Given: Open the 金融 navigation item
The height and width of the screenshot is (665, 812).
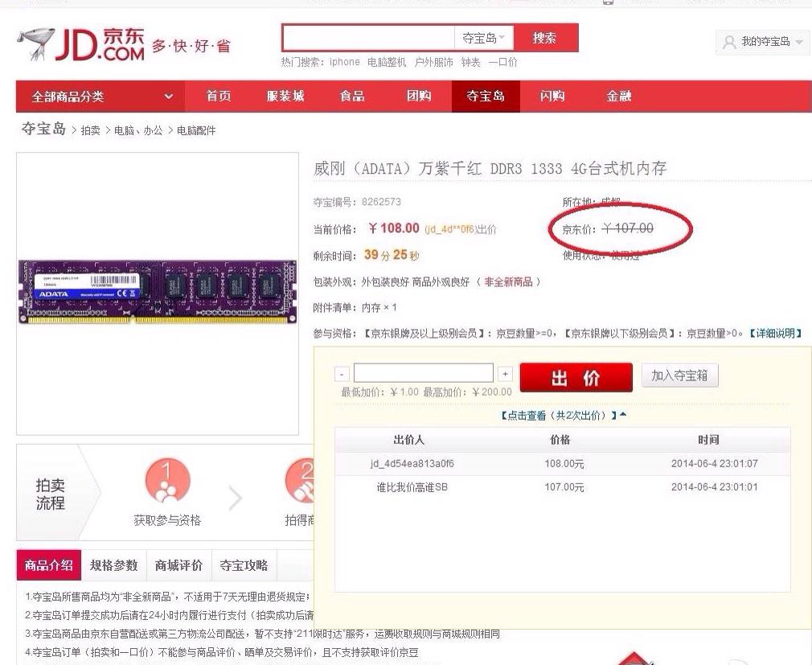Looking at the screenshot, I should (619, 96).
